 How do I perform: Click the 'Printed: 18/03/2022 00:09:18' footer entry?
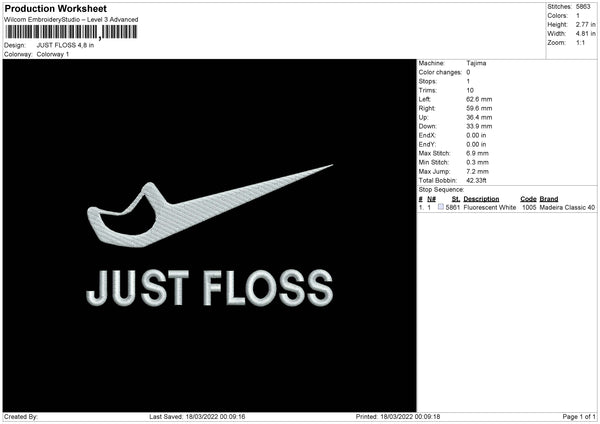click(x=398, y=417)
